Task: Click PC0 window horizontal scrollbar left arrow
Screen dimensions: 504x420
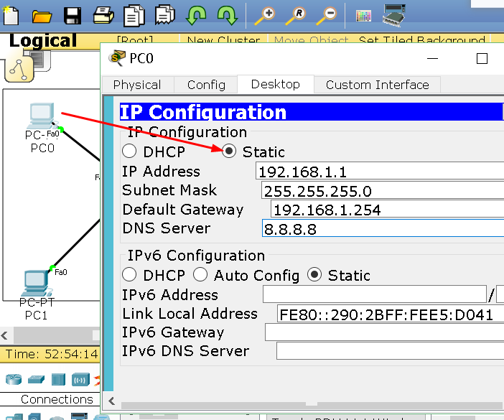Action: click(x=111, y=401)
